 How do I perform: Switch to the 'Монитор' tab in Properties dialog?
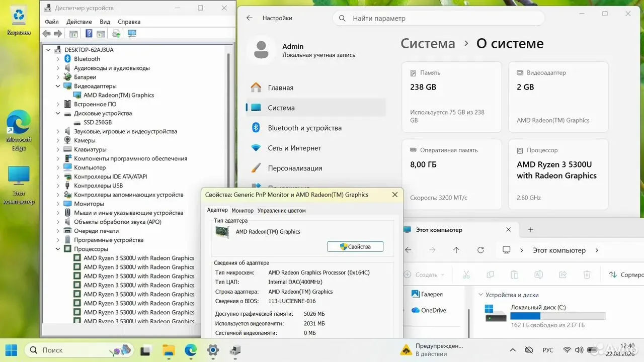point(243,211)
